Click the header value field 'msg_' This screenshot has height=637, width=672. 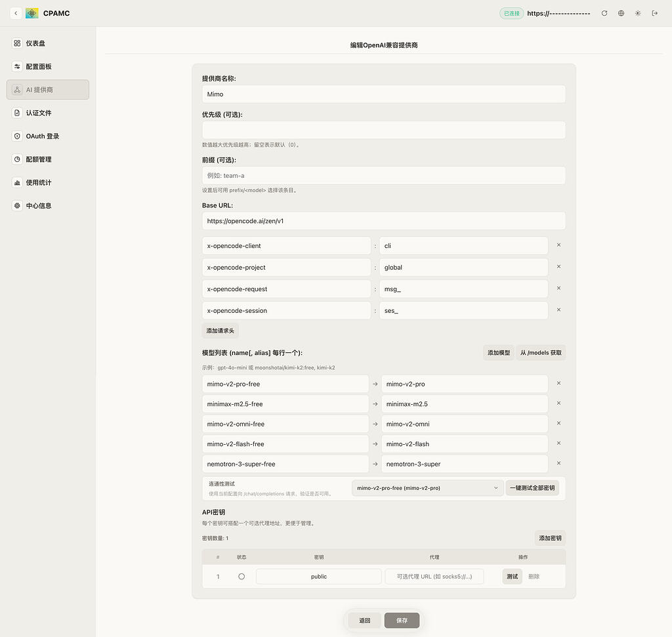pyautogui.click(x=464, y=289)
